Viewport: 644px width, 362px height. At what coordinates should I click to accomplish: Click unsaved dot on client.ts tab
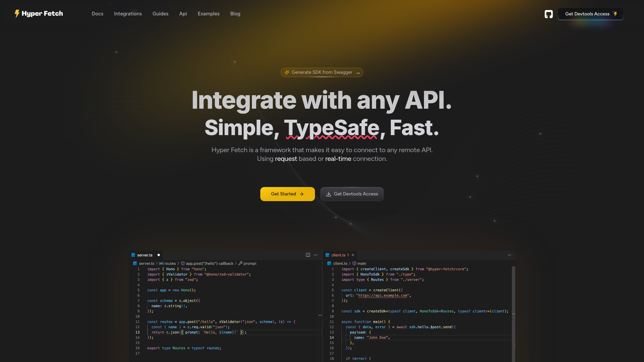(353, 255)
